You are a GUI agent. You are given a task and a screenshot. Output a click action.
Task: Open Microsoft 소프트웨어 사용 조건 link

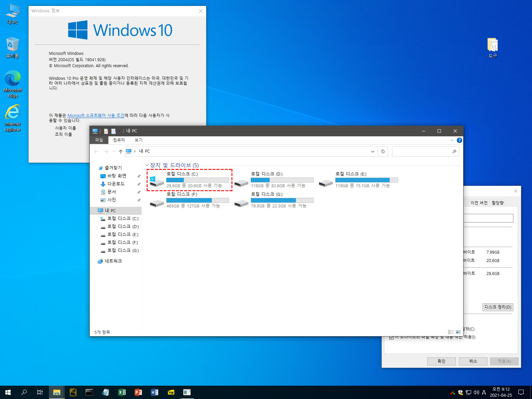[x=96, y=115]
